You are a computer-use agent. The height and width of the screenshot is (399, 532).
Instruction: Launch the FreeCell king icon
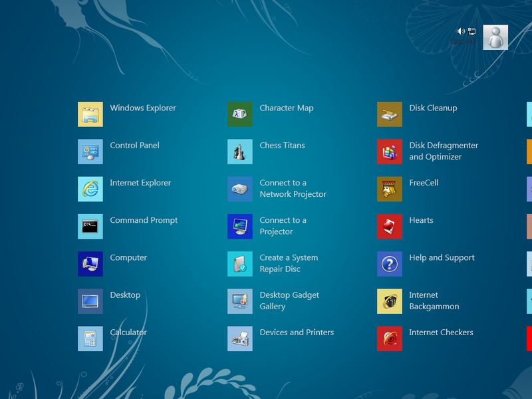click(390, 189)
